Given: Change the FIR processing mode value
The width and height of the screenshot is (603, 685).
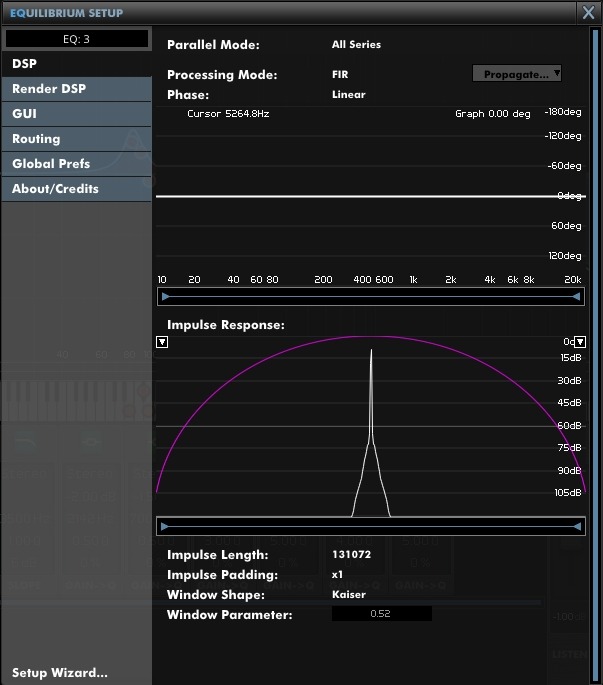Looking at the screenshot, I should pyautogui.click(x=340, y=75).
